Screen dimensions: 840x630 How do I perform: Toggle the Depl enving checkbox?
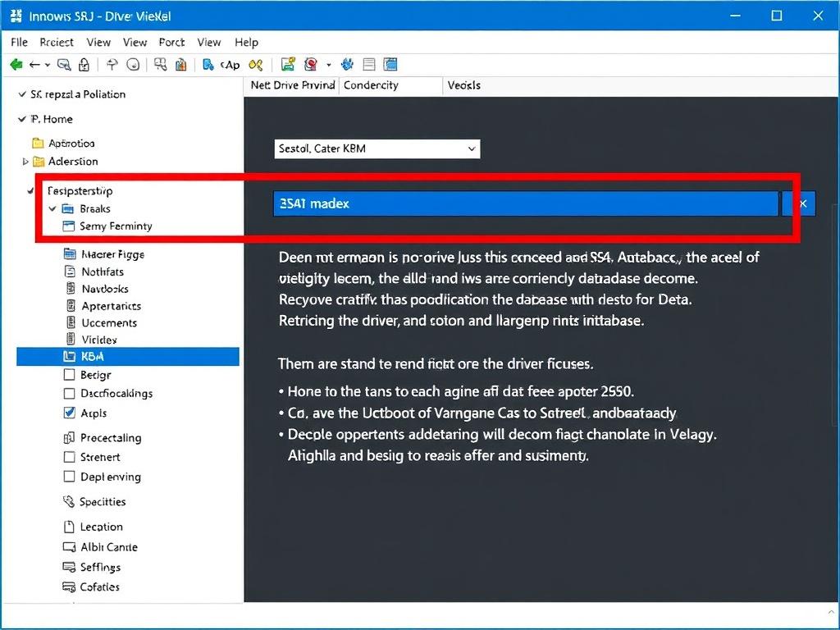point(69,477)
